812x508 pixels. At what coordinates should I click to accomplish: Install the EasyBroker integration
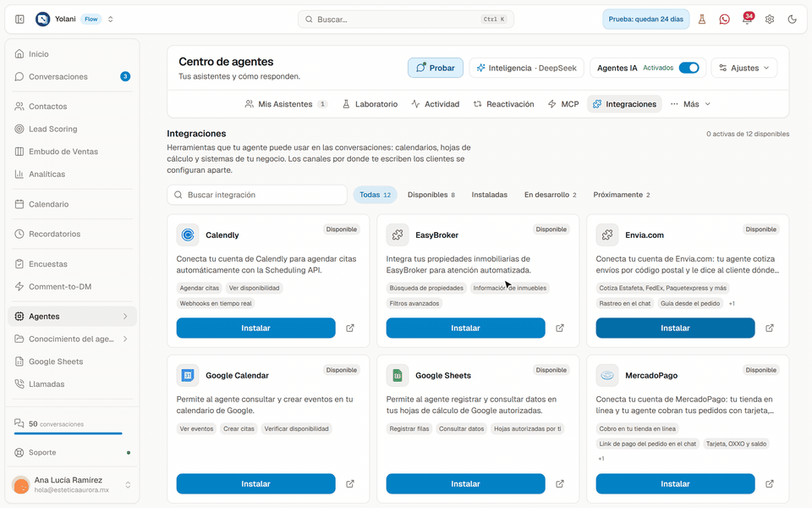[465, 329]
